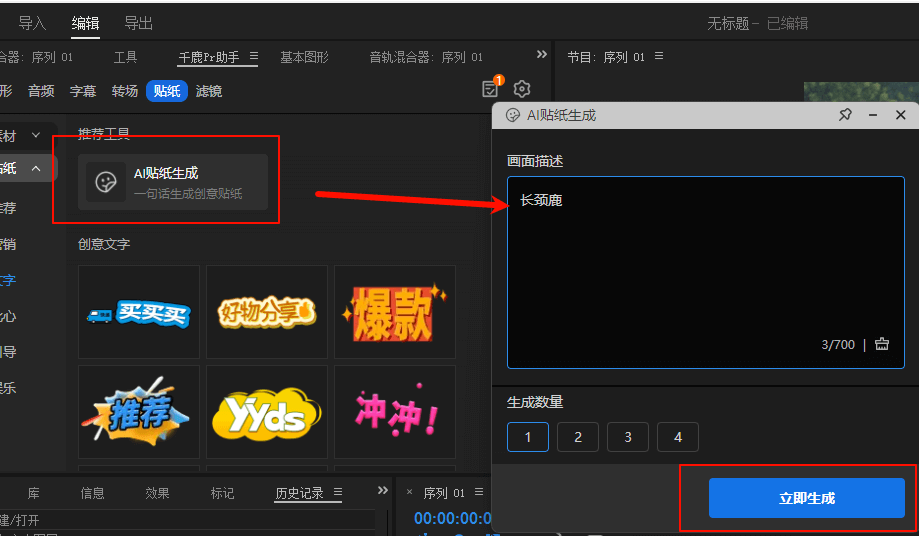The image size is (919, 536).
Task: Show hidden bottom panels via double-arrow
Action: [x=383, y=490]
